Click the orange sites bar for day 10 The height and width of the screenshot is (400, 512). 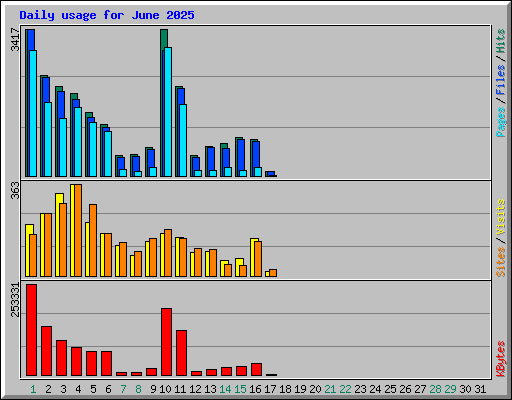[168, 253]
